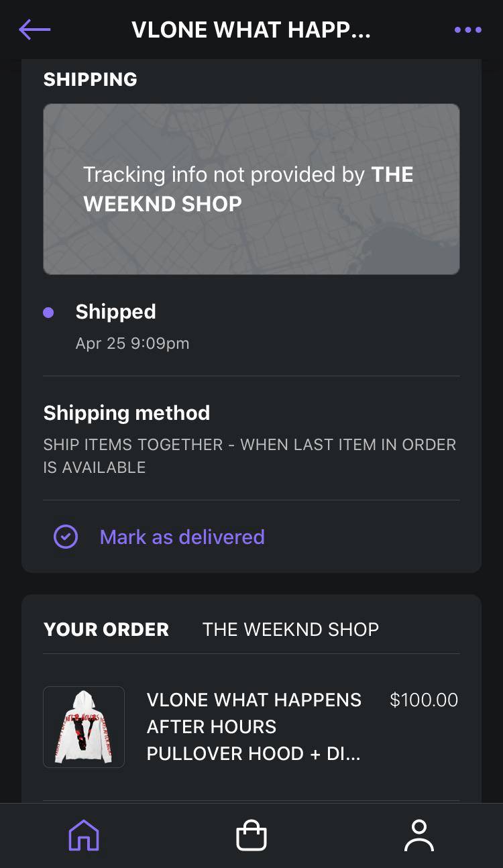Viewport: 503px width, 868px height.
Task: Tap the white VLONE hoodie thumbnail
Action: pyautogui.click(x=83, y=726)
